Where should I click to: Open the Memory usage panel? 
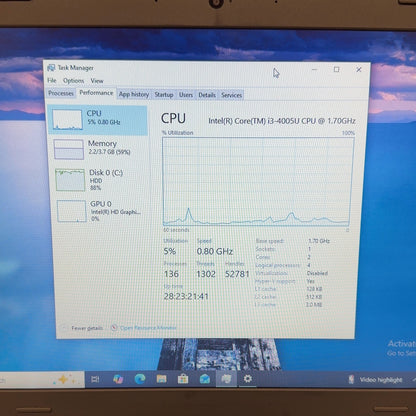point(98,148)
